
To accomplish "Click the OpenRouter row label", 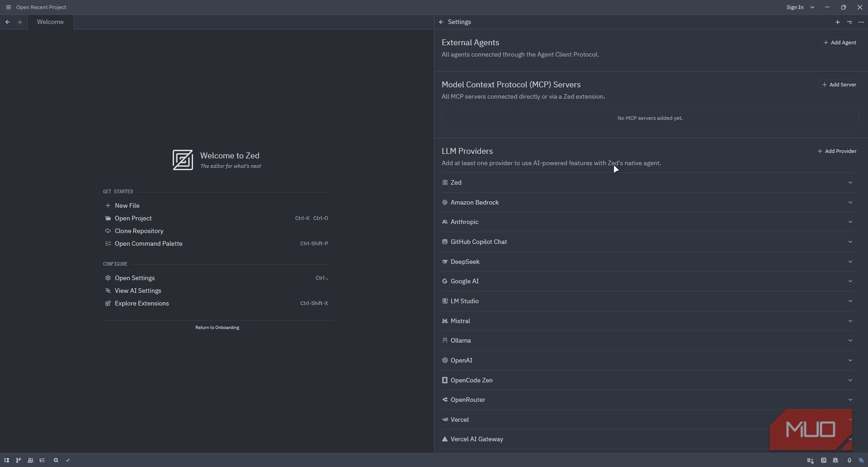I will [468, 400].
